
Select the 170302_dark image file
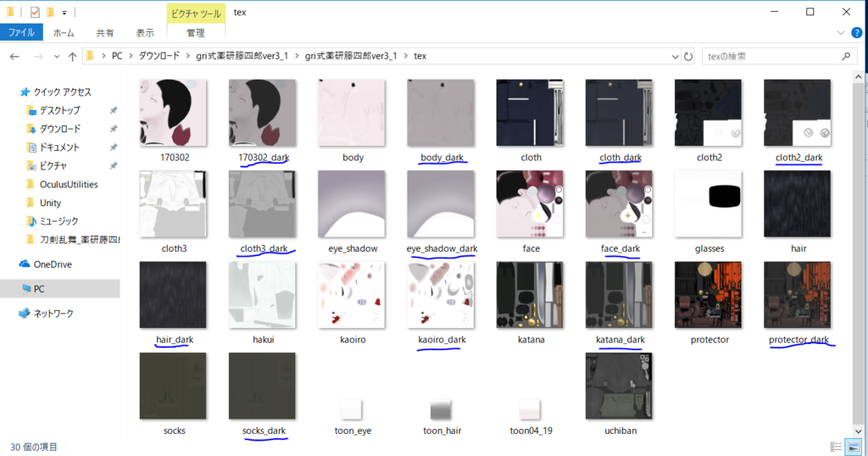coord(263,120)
